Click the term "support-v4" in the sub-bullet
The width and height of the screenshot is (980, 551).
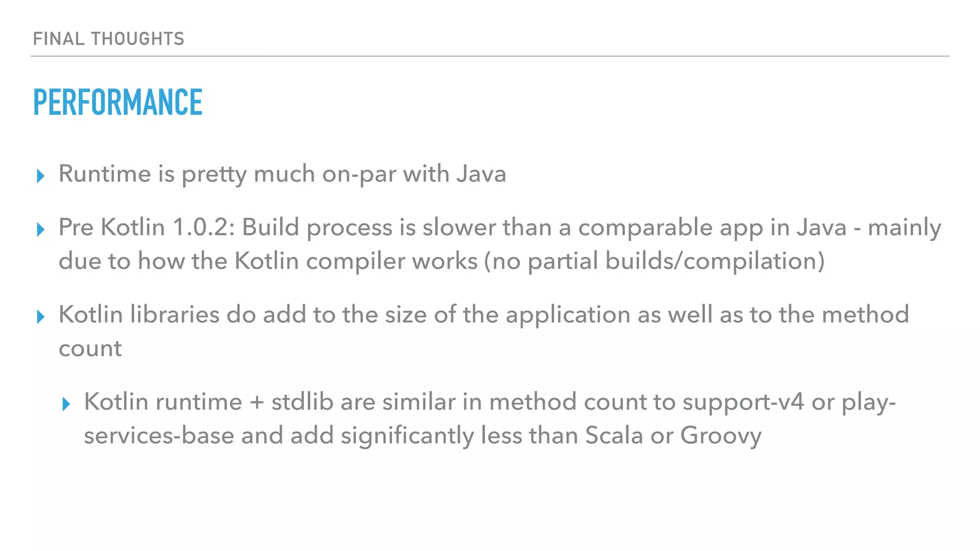743,402
